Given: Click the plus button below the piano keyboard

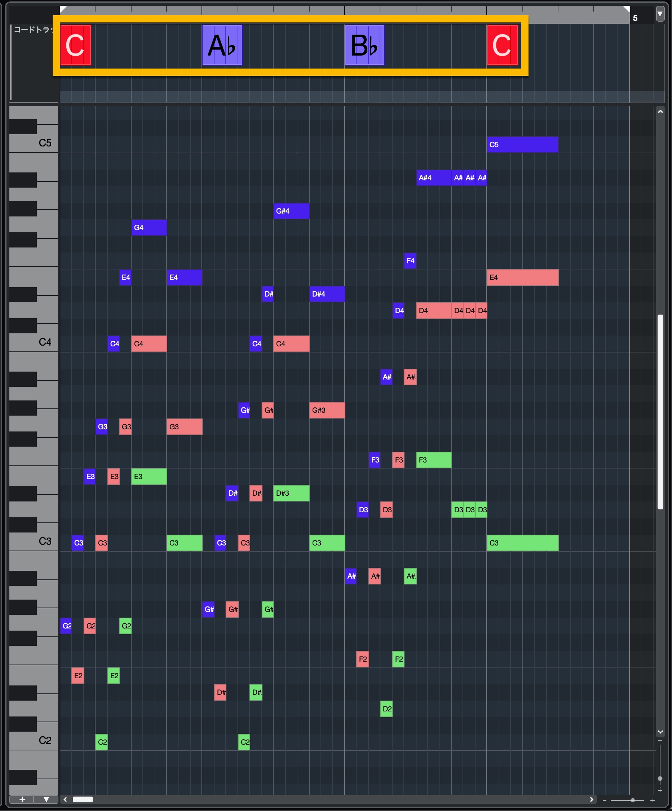Looking at the screenshot, I should pyautogui.click(x=22, y=799).
